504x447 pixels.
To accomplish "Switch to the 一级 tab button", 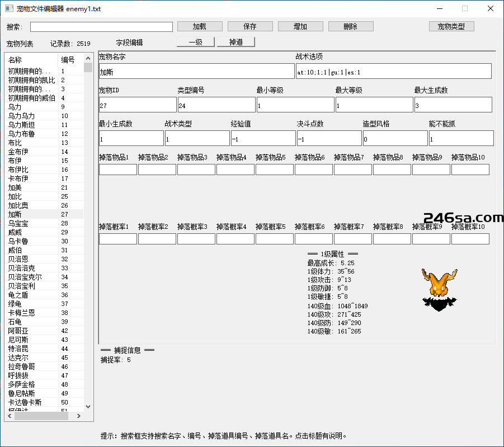I will click(x=196, y=42).
